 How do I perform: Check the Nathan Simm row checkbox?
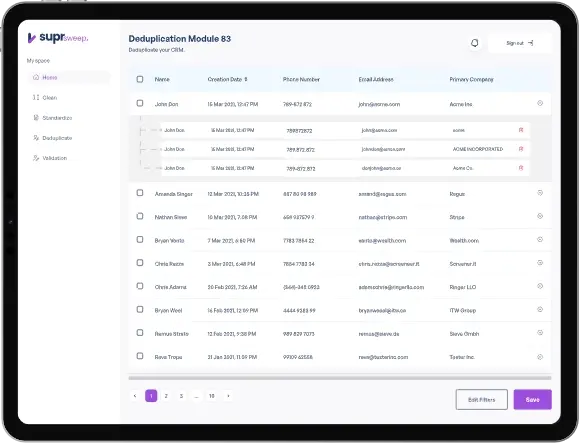click(x=140, y=216)
